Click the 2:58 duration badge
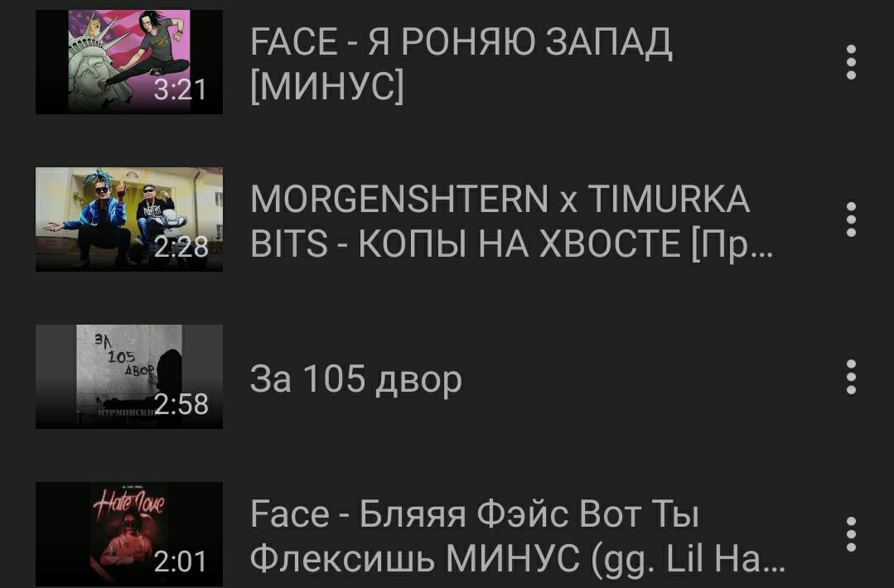The height and width of the screenshot is (588, 894). [x=181, y=404]
